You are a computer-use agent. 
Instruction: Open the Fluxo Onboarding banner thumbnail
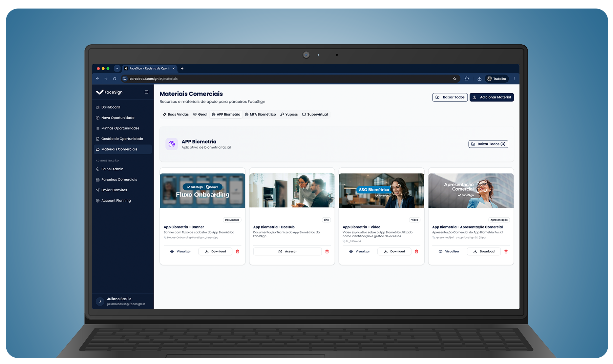point(202,191)
